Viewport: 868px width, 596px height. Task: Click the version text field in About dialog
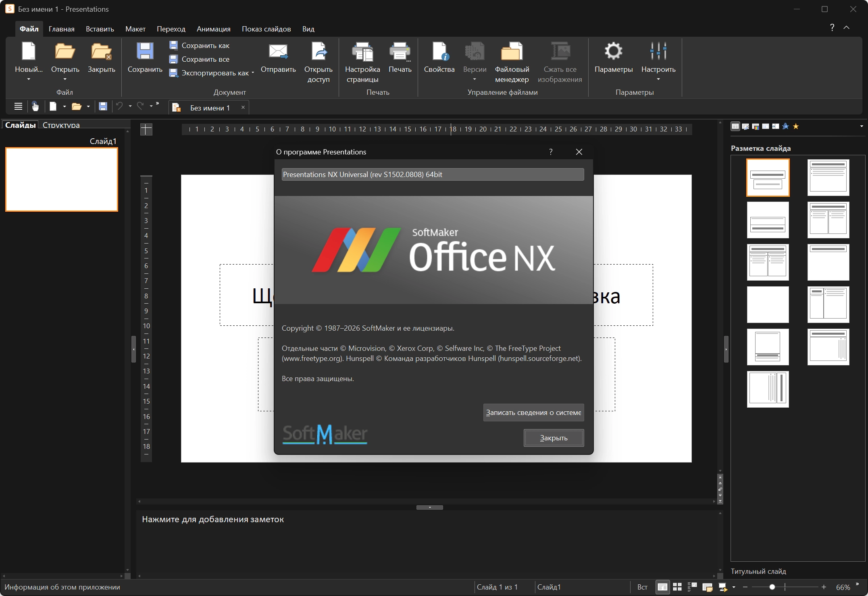point(433,175)
